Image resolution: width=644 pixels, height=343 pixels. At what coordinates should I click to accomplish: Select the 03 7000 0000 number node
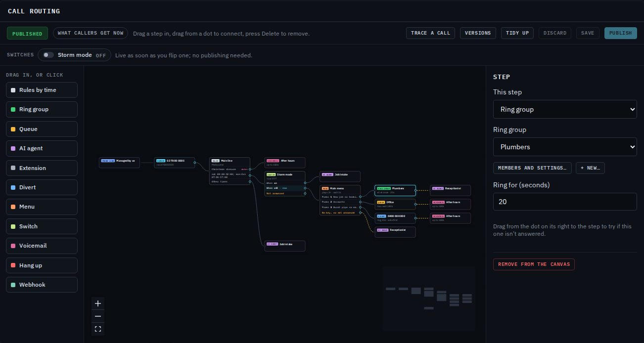coord(175,163)
